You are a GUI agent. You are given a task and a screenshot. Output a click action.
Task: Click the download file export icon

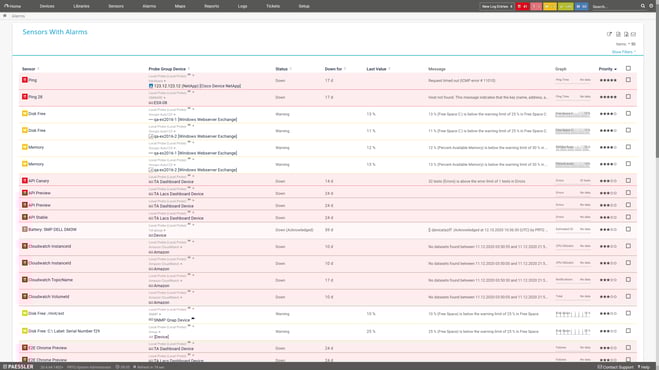(626, 34)
